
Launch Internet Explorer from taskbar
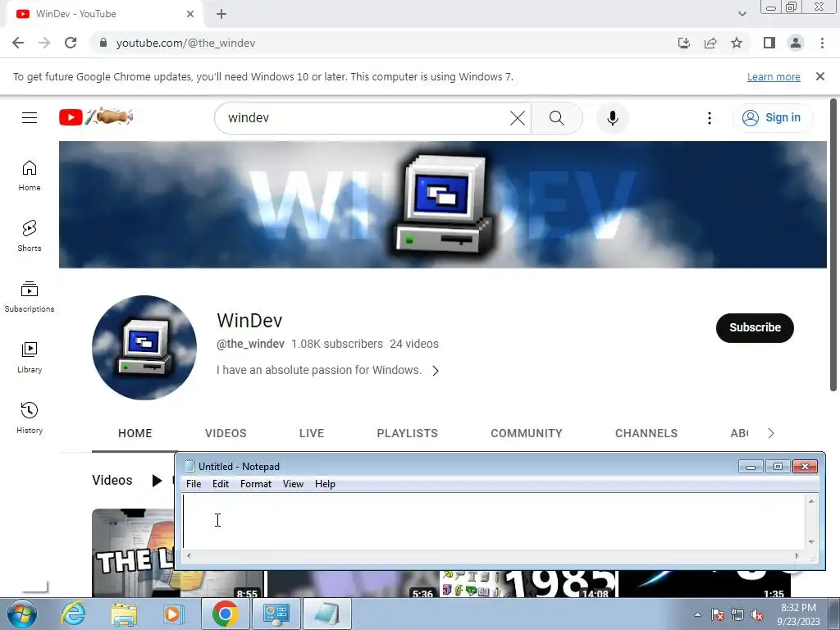[x=73, y=614]
